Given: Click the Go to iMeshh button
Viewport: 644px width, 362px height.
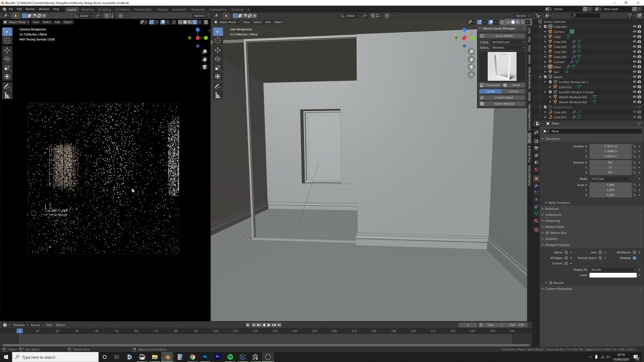Looking at the screenshot, I should (x=502, y=36).
